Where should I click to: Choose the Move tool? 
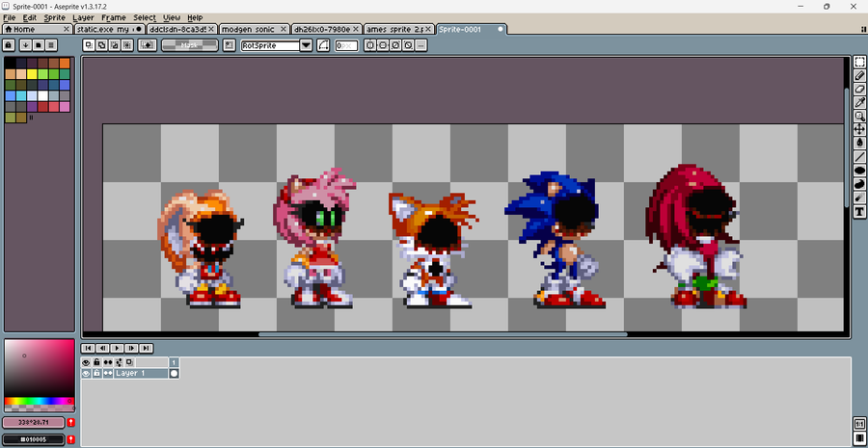(859, 129)
